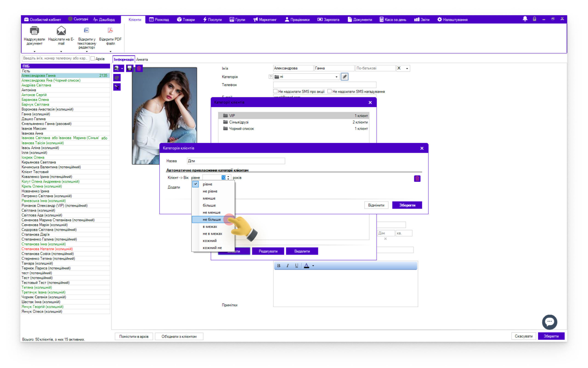
Task: Open the Маркетинг tab
Action: [x=265, y=20]
